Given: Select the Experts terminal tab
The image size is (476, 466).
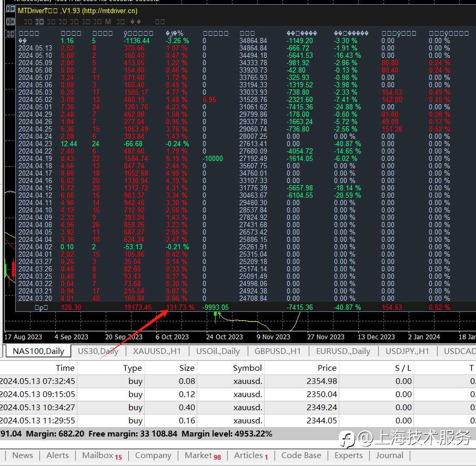Looking at the screenshot, I should [x=349, y=455].
